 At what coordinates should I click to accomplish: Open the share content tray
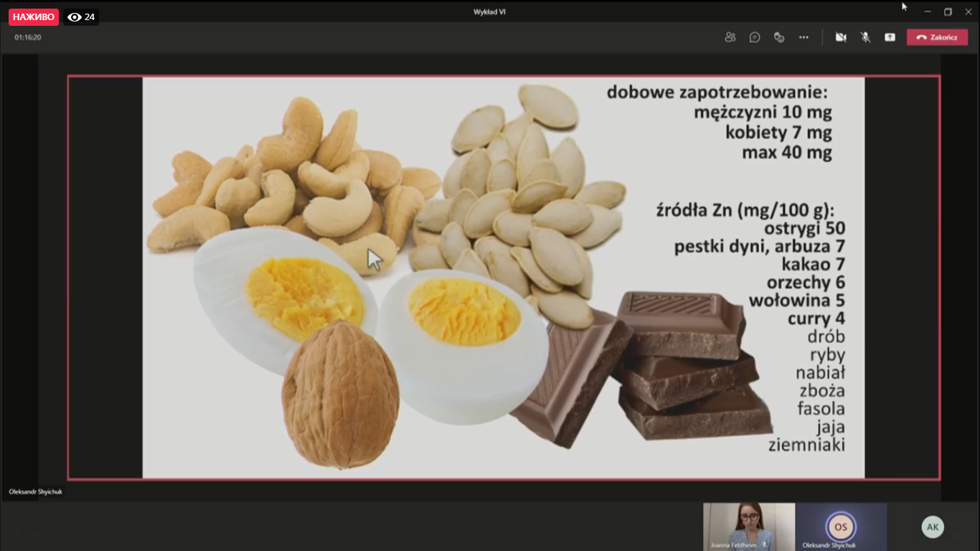point(890,37)
